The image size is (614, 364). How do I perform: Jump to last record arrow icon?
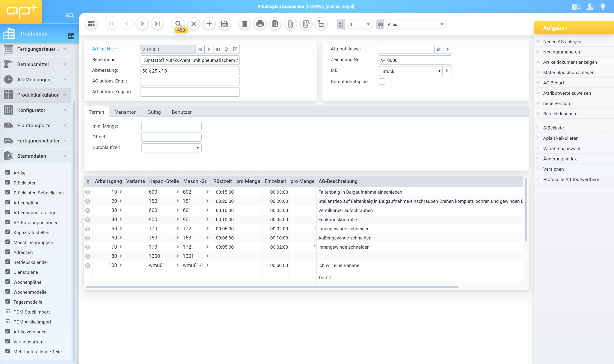[157, 24]
